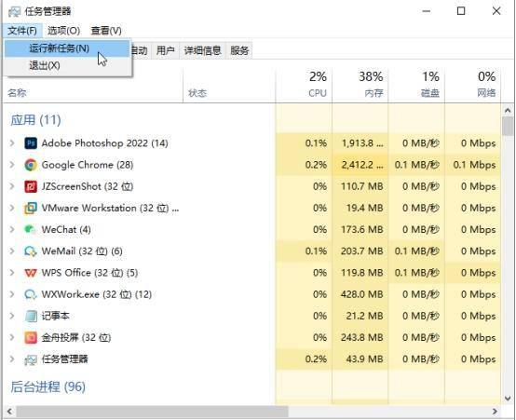Expand the VMware Workstation process entry
Viewport: 516px width, 420px height.
[12, 208]
